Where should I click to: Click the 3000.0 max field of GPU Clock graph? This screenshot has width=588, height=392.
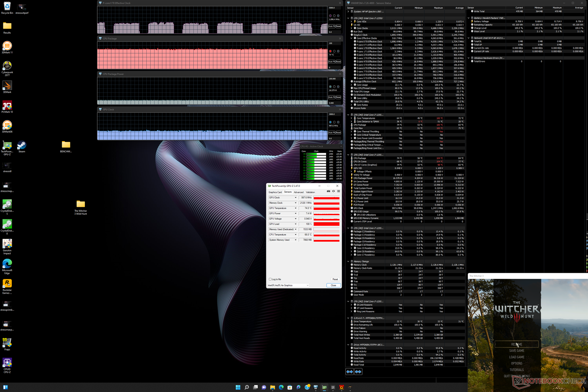click(x=335, y=114)
